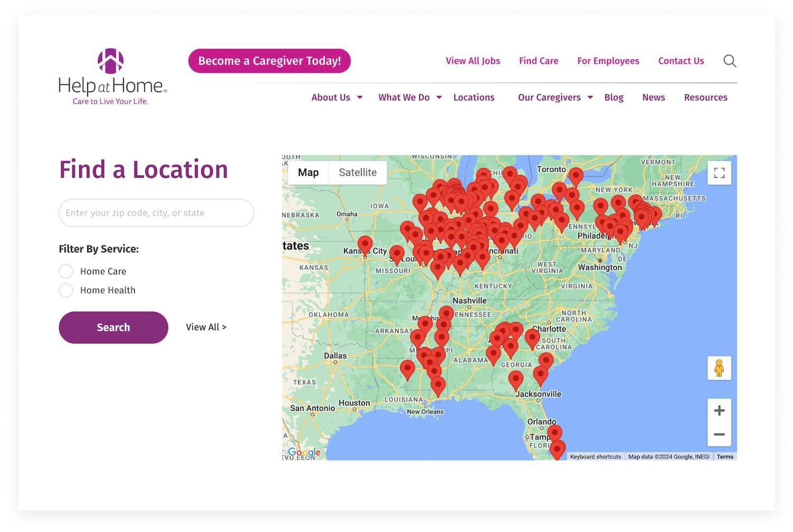Click the Our Caregivers menu label

549,97
